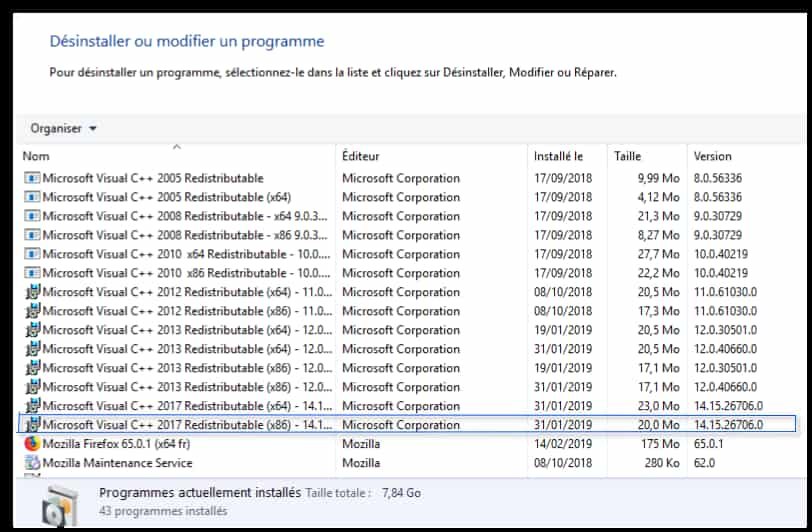Click version 14.15.26706.0 of the 23,0 Mo row
Viewport: 812px width, 532px height.
[728, 406]
